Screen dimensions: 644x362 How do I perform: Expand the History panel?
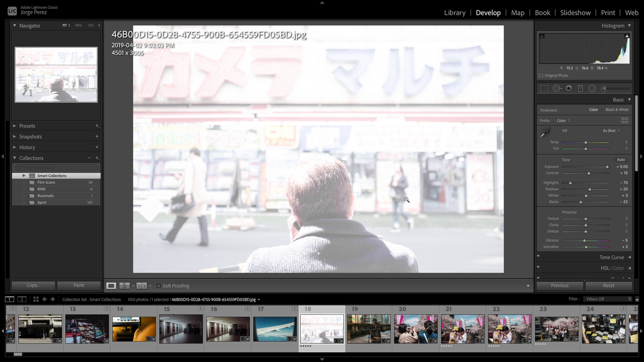[14, 147]
